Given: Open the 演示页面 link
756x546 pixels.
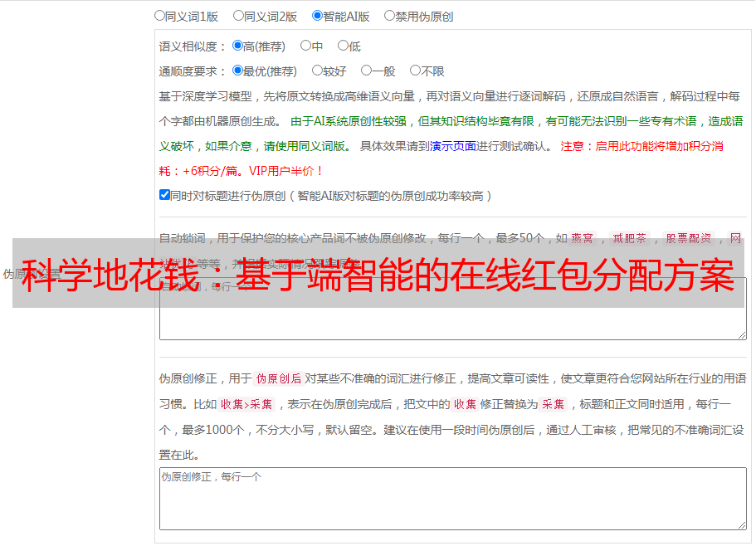Looking at the screenshot, I should point(453,146).
